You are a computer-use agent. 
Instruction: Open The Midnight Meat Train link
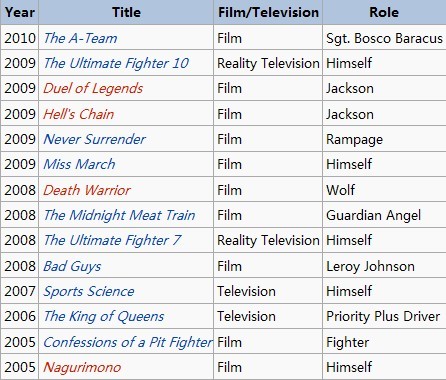tap(119, 215)
